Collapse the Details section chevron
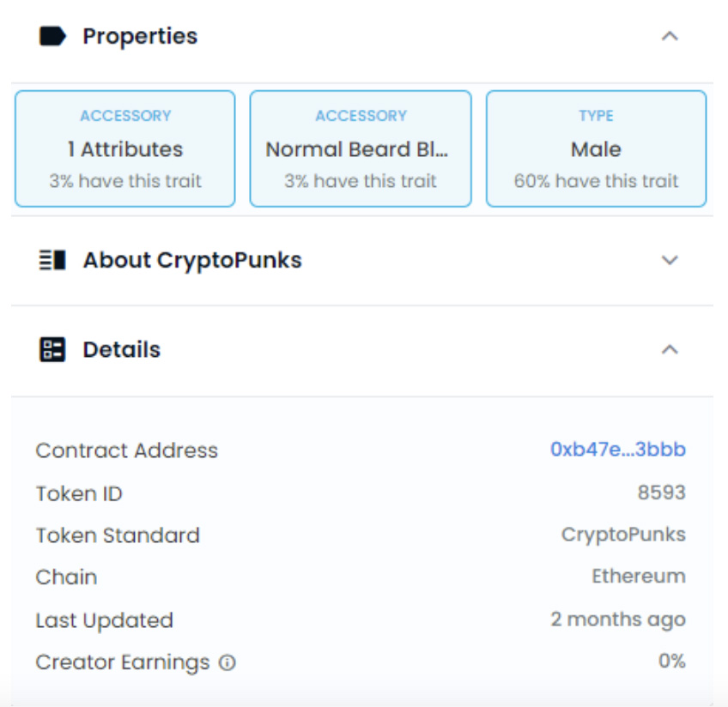This screenshot has height=707, width=728. click(670, 349)
